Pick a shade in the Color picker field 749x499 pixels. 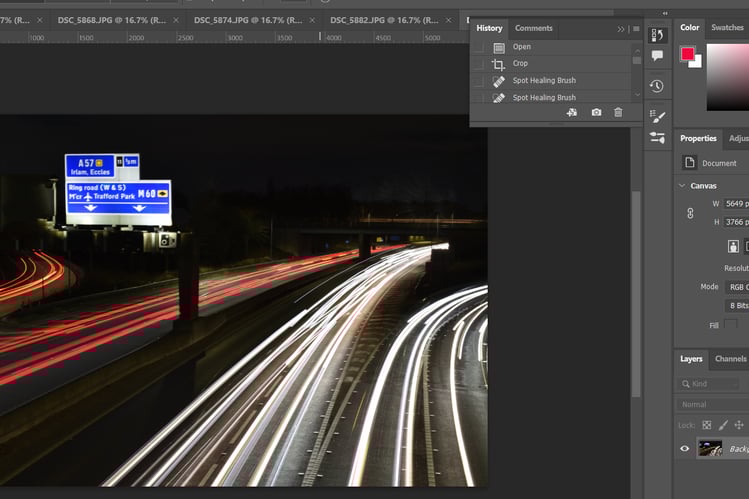pyautogui.click(x=728, y=77)
